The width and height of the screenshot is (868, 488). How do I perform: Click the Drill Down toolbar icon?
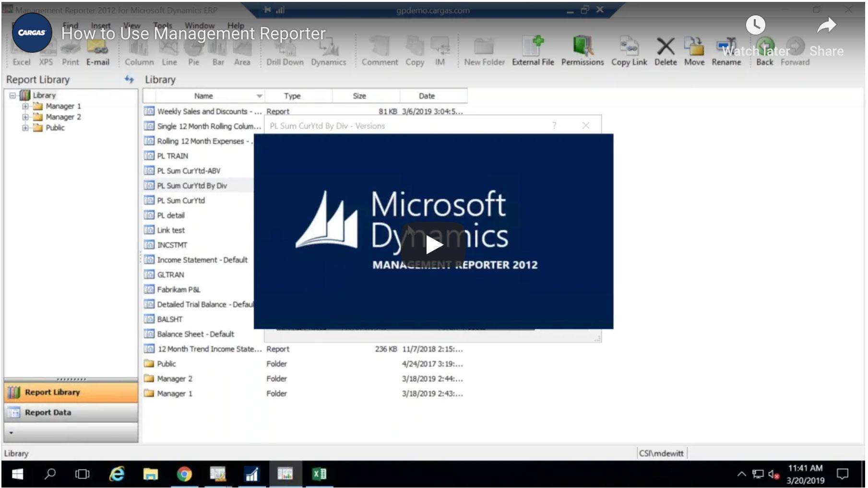[285, 52]
